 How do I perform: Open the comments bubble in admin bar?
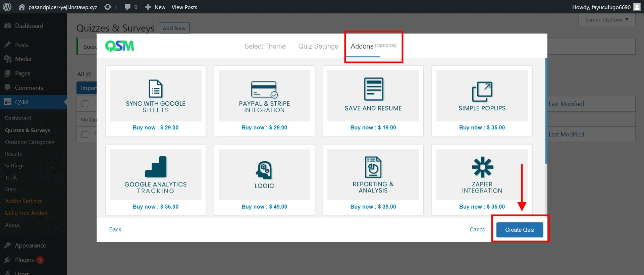[127, 7]
